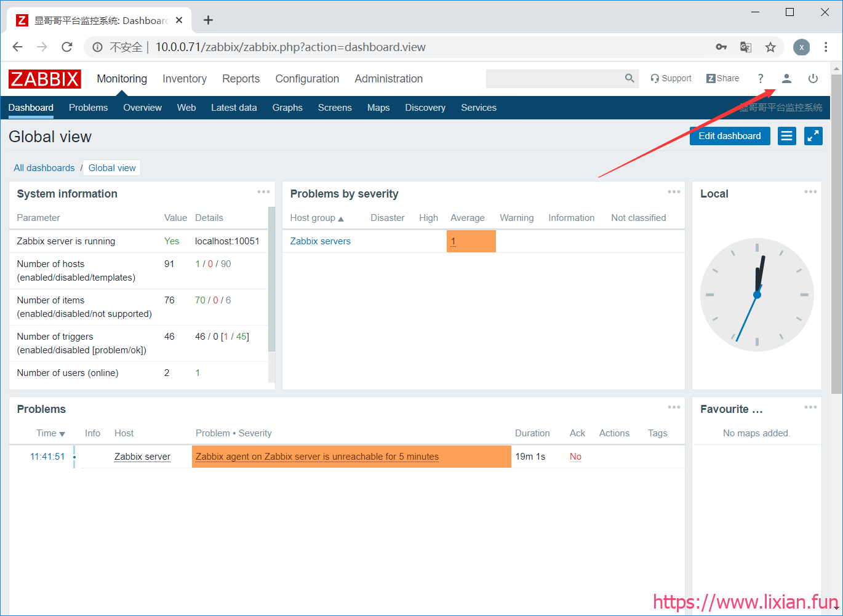Open Chrome profile avatar
This screenshot has width=843, height=616.
(x=801, y=47)
